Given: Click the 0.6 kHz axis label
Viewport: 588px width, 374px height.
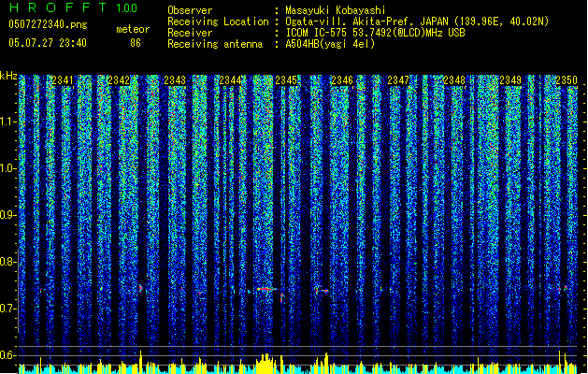Looking at the screenshot, I should (x=8, y=355).
